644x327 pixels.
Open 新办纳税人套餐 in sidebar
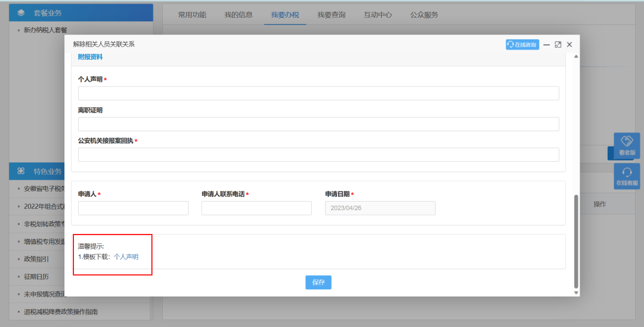[x=45, y=30]
